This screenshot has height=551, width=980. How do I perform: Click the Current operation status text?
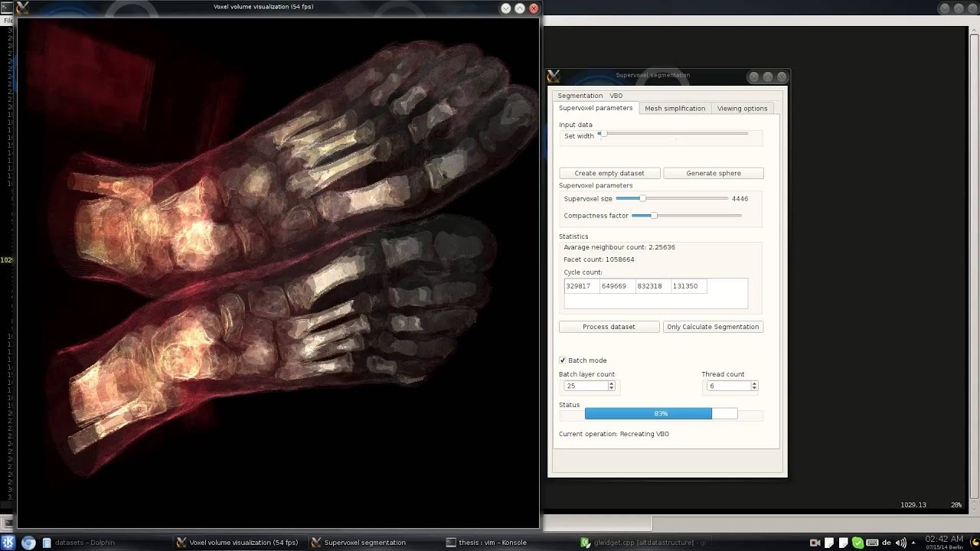pyautogui.click(x=614, y=434)
